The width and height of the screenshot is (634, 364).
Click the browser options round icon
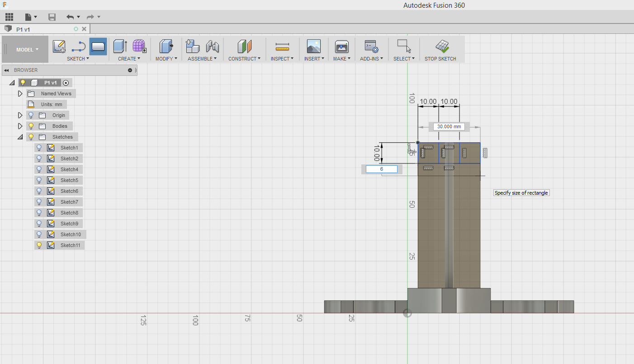coord(130,70)
